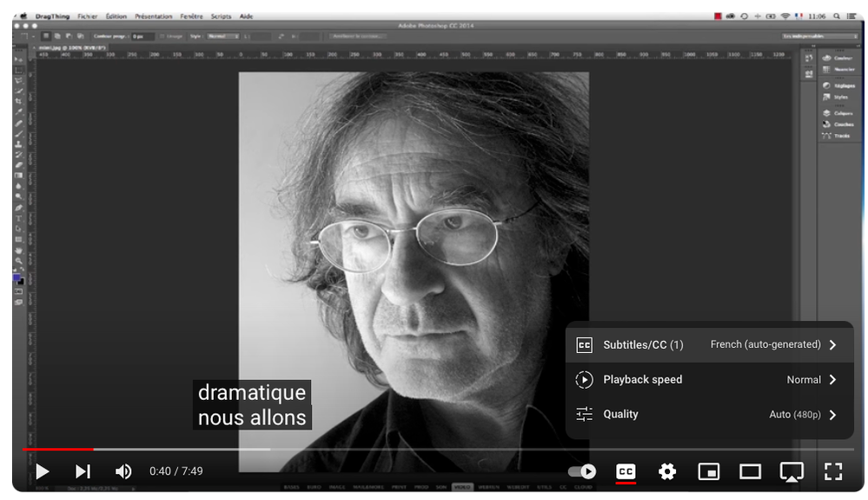Select the Lasso tool

tap(19, 81)
